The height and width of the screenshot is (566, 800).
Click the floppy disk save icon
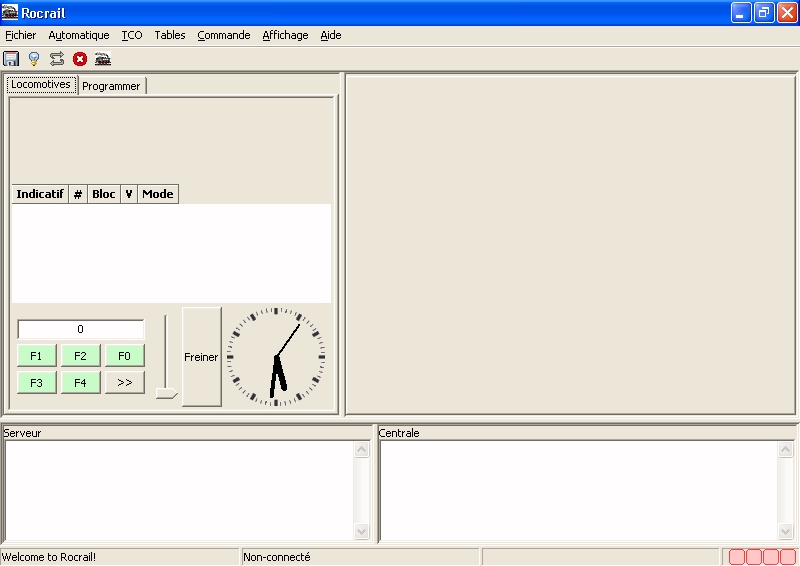click(11, 59)
